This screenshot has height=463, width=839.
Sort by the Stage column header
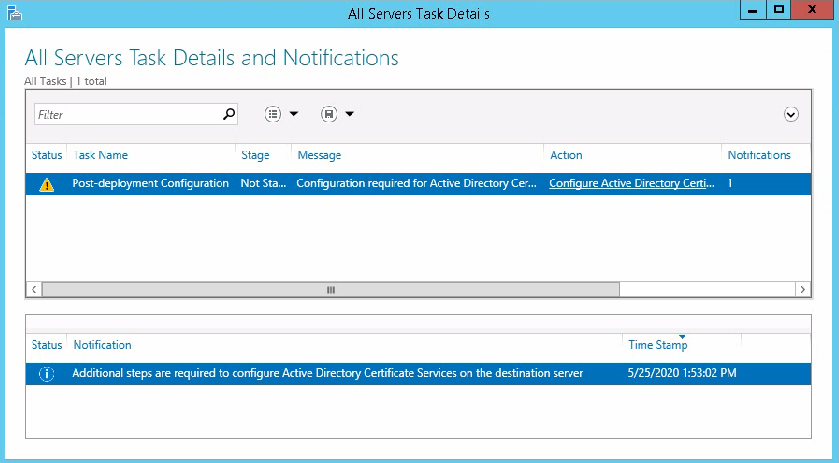[255, 155]
